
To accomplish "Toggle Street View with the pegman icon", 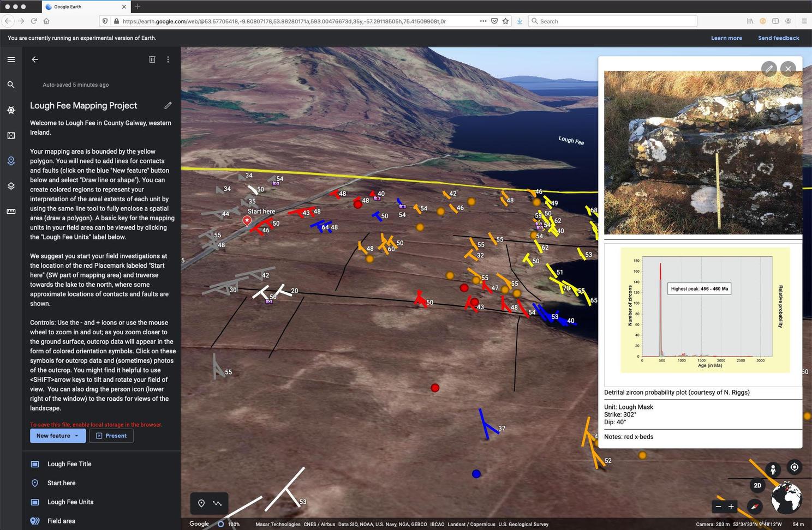I will pos(774,468).
